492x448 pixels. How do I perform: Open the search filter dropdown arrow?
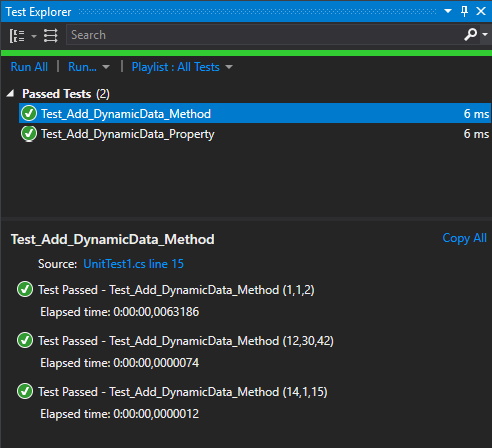click(x=485, y=34)
